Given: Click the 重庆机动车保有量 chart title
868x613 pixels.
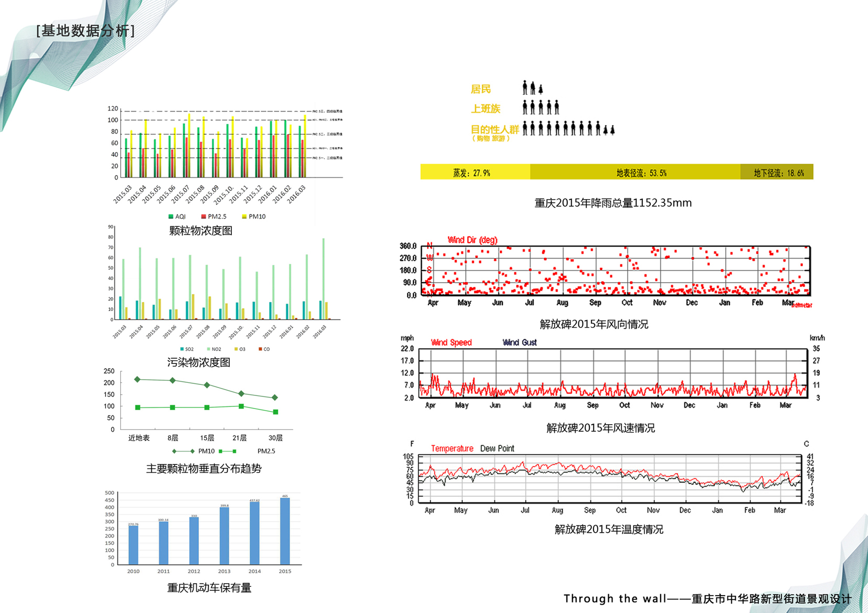Looking at the screenshot, I should coord(209,588).
